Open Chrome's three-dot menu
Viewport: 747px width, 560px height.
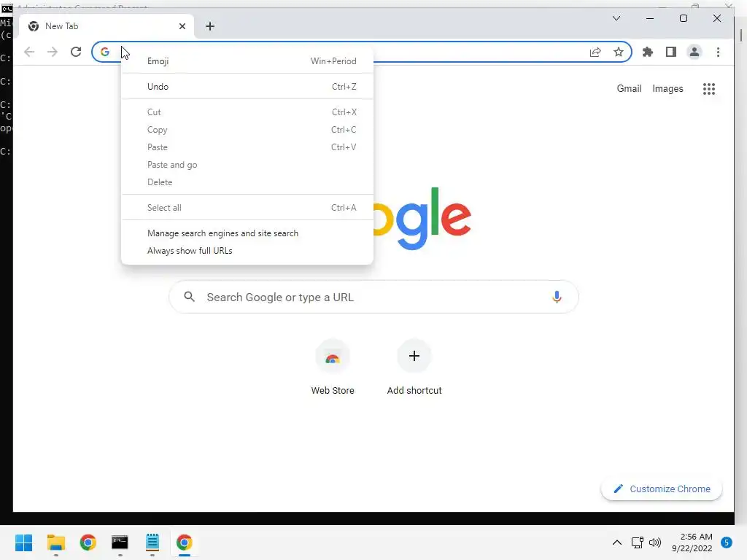tap(718, 52)
